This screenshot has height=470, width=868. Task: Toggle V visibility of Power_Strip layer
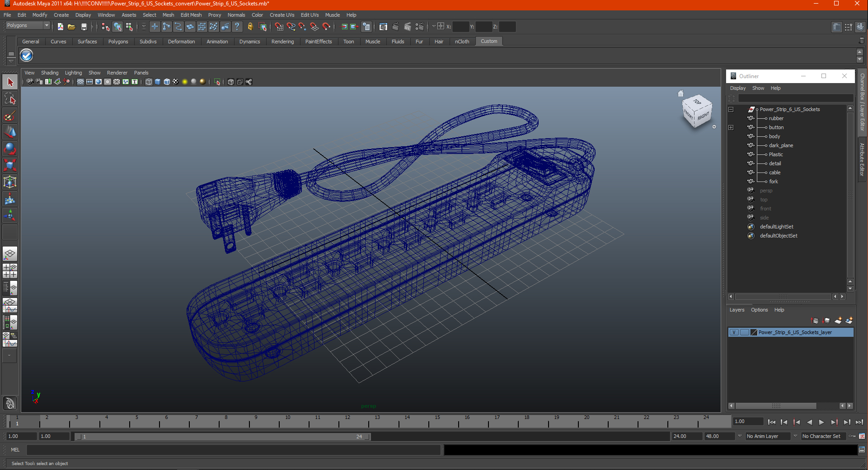734,332
